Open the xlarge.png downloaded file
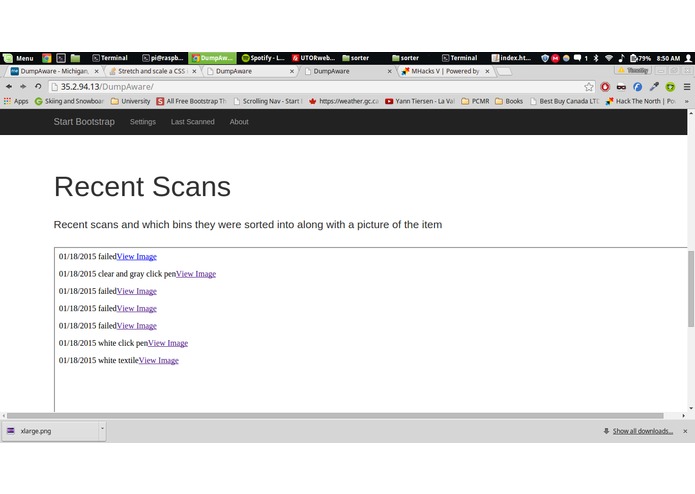Image resolution: width=695 pixels, height=494 pixels. pyautogui.click(x=51, y=431)
